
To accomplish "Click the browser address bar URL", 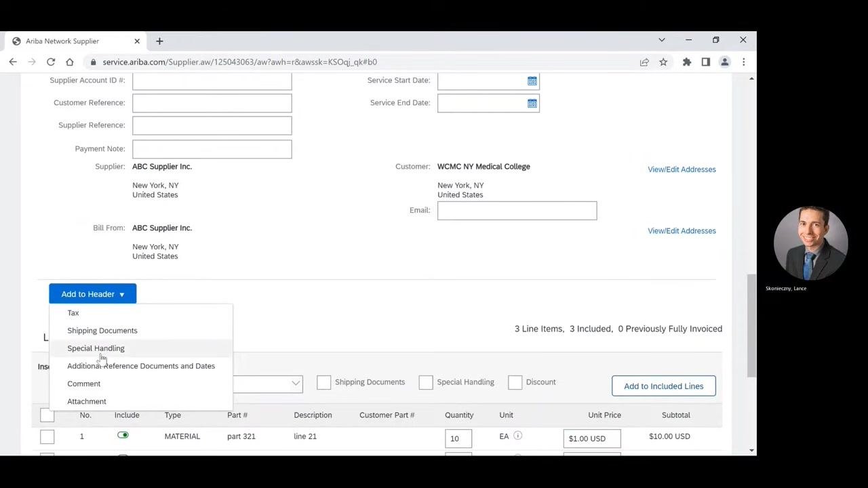I will 239,62.
